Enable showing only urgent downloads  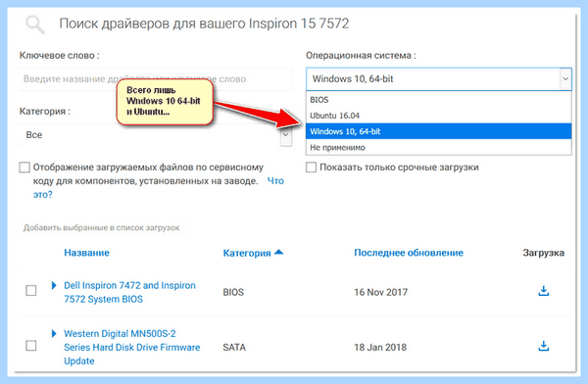click(x=311, y=168)
